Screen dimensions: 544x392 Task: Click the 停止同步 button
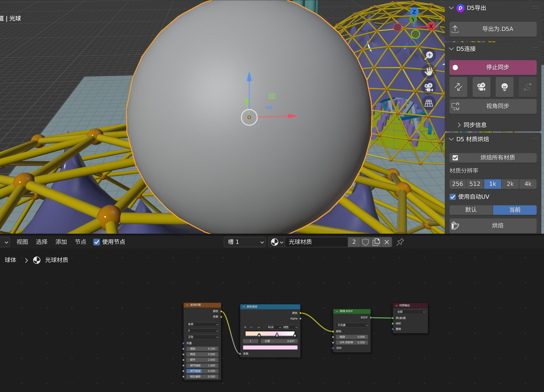tap(493, 67)
